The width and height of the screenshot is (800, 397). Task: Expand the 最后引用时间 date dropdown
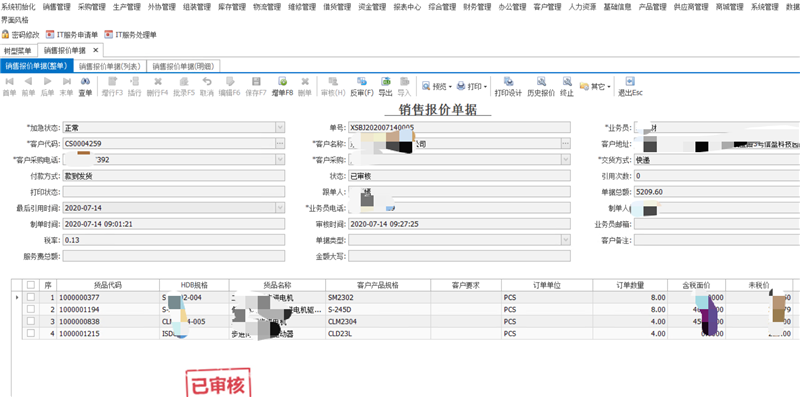pyautogui.click(x=280, y=208)
